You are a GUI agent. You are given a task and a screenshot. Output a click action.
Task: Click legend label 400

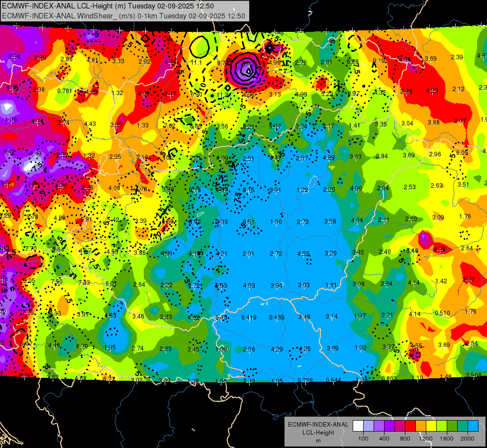[384, 439]
